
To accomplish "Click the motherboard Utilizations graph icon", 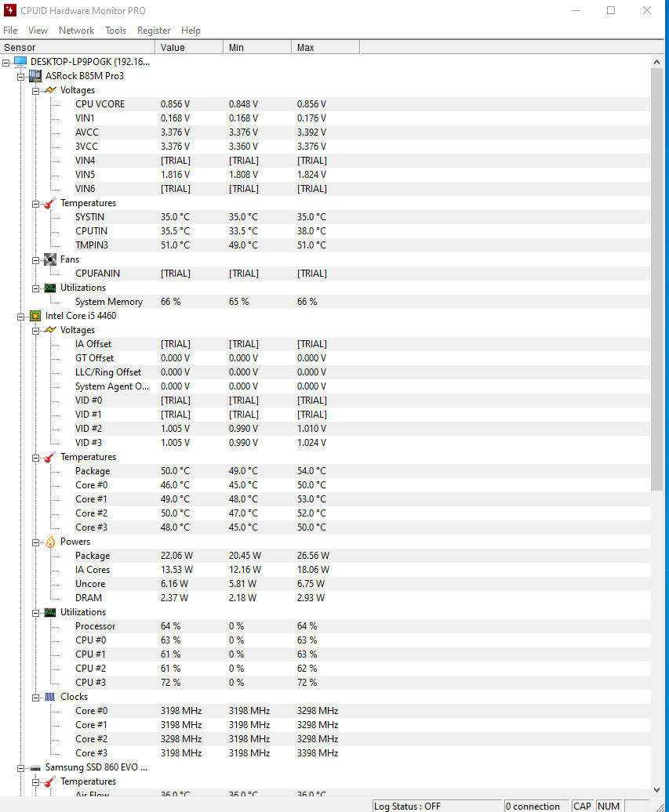I will [49, 288].
